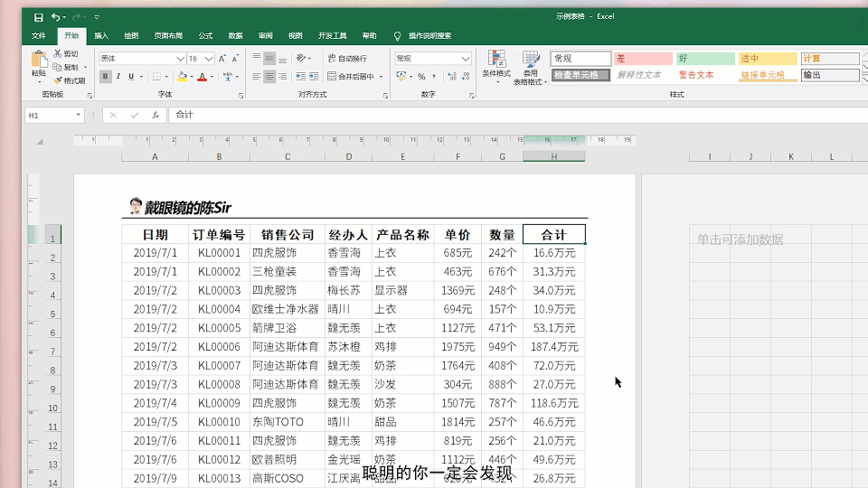The image size is (868, 488).
Task: Apply the 检查单元格 (Check Cell) style
Action: click(580, 75)
